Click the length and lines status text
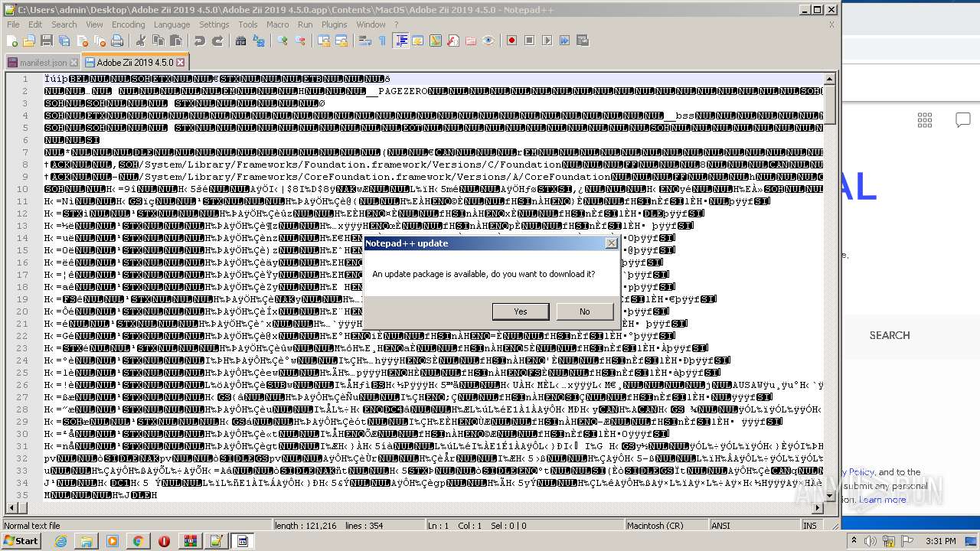The image size is (980, 551). point(329,526)
